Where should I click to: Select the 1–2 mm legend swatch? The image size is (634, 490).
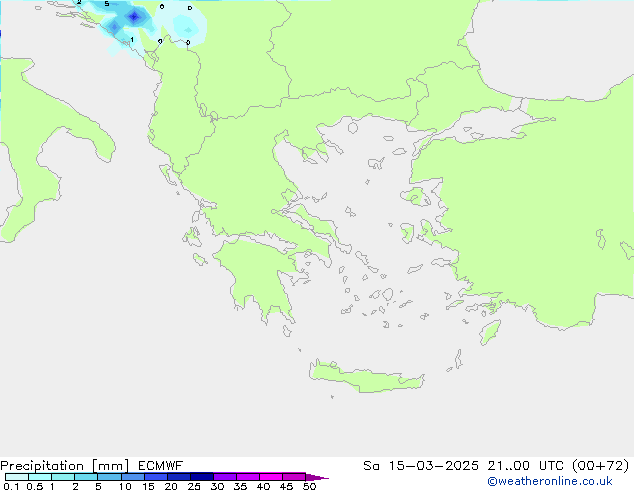click(x=63, y=477)
